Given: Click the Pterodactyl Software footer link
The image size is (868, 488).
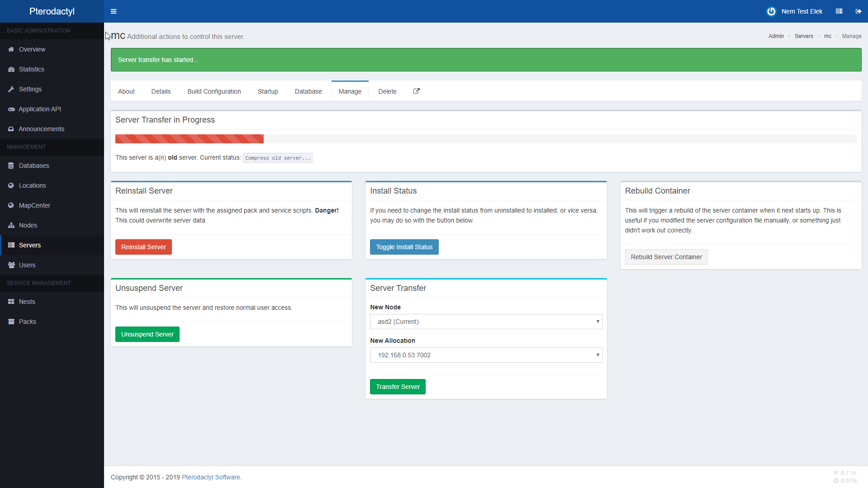Looking at the screenshot, I should [x=211, y=477].
